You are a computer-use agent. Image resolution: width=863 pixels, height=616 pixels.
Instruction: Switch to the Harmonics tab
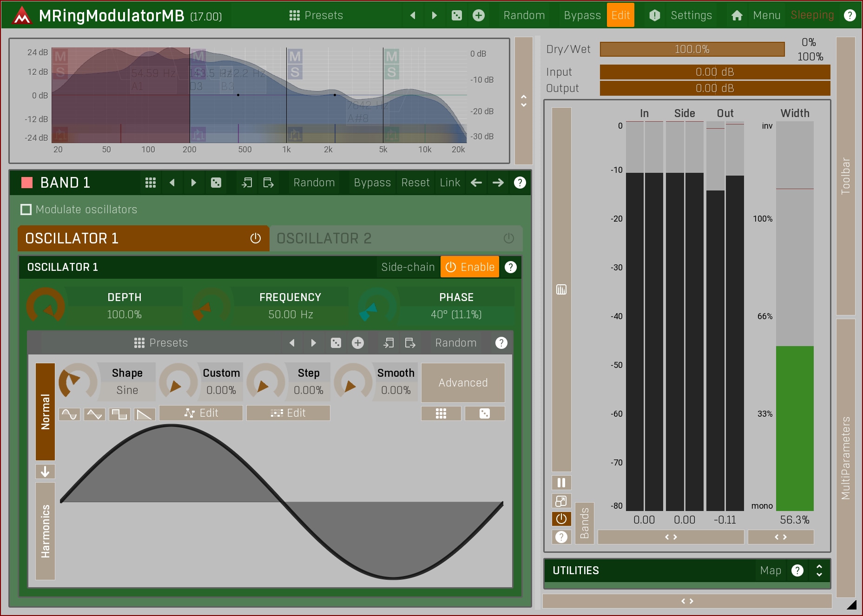[45, 531]
